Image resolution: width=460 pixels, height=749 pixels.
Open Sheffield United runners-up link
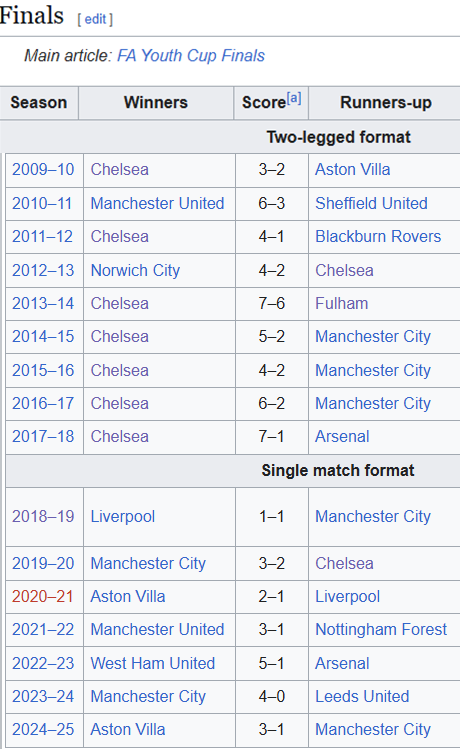371,203
